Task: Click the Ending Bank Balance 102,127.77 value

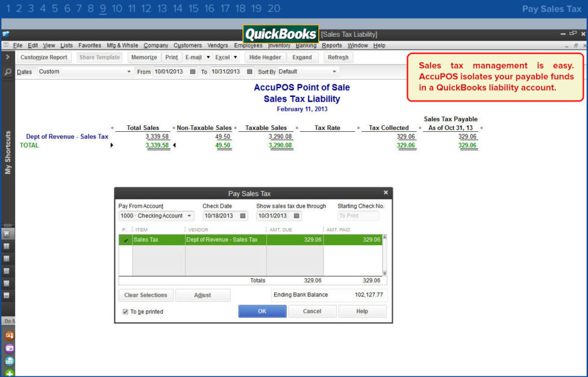Action: tap(369, 295)
